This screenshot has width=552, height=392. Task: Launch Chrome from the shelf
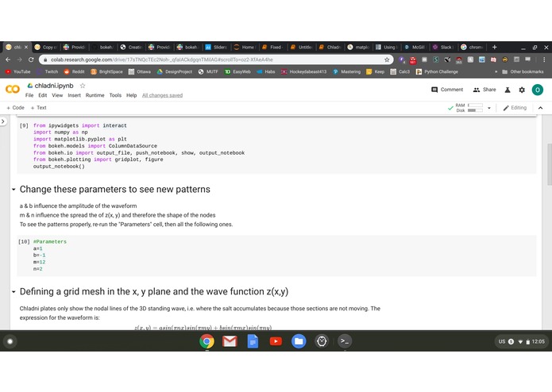[x=207, y=341]
